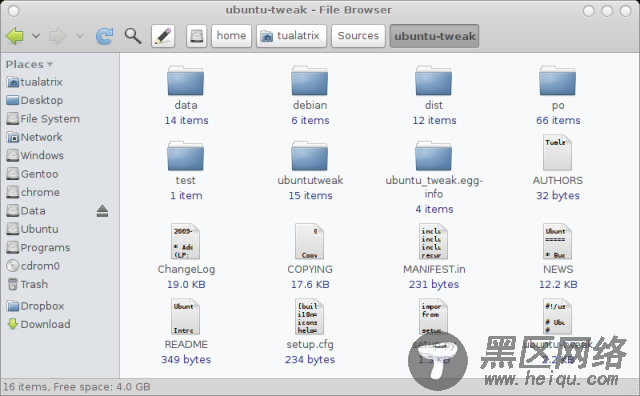Select the COPYING file icon
640x396 pixels.
point(309,241)
